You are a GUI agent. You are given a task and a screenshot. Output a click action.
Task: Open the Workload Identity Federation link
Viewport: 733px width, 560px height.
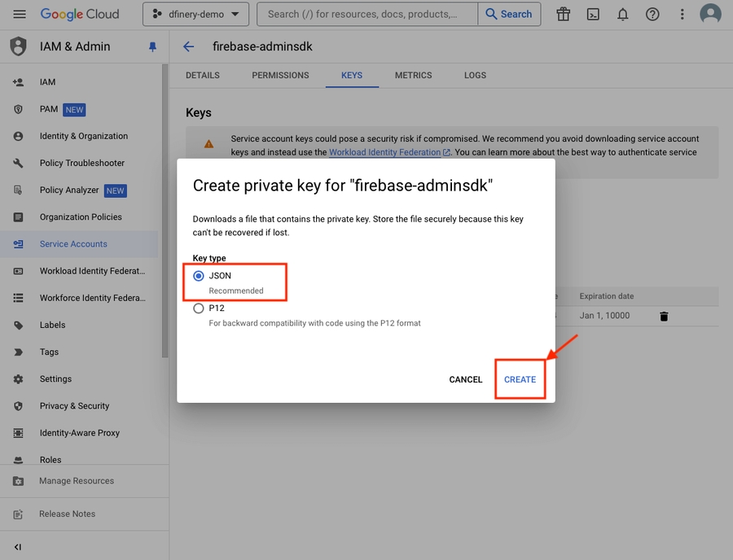(x=385, y=152)
